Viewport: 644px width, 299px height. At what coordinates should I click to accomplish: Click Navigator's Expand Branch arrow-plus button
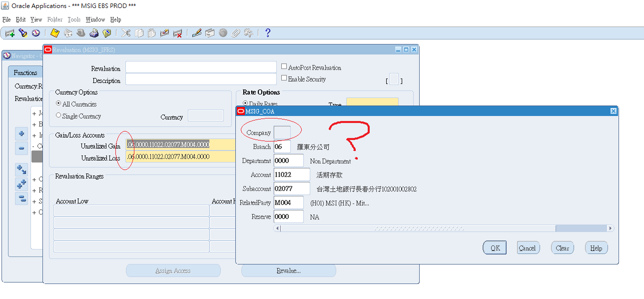pos(21,170)
